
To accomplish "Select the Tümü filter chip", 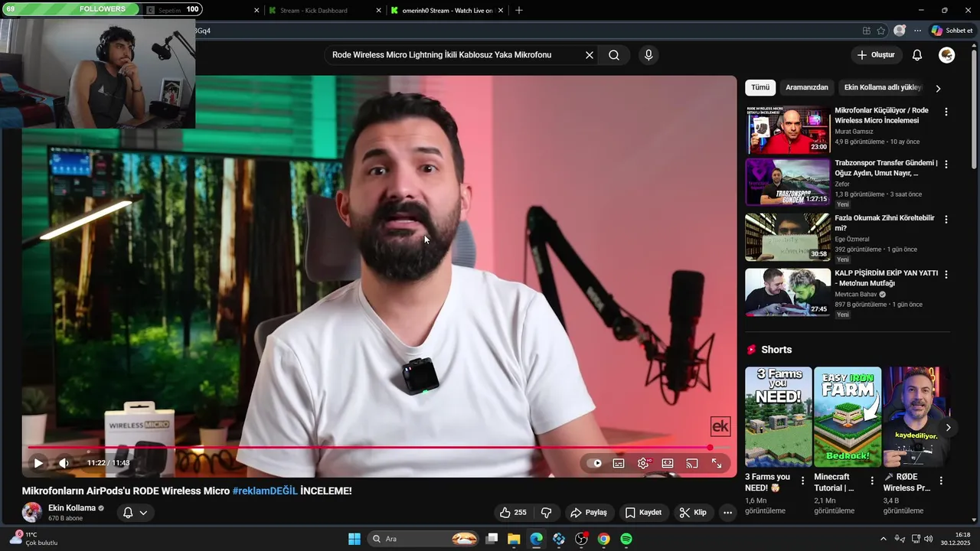I will tap(760, 87).
